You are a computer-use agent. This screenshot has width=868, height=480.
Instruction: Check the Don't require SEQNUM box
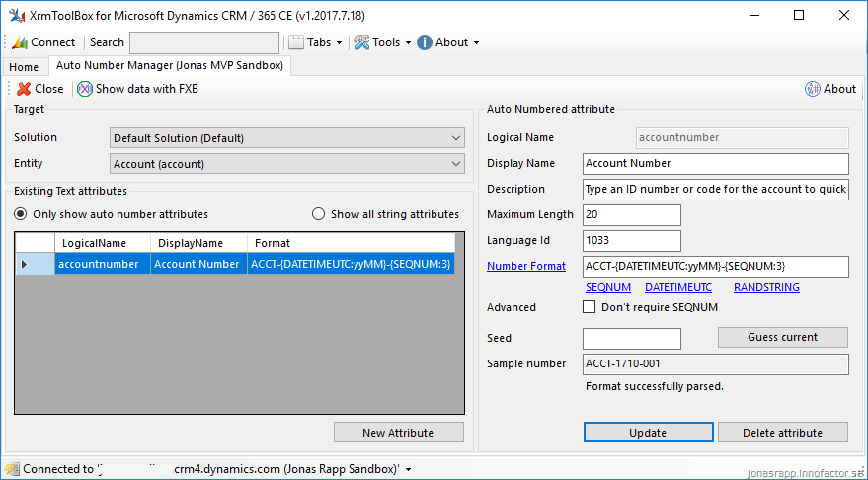pos(590,307)
